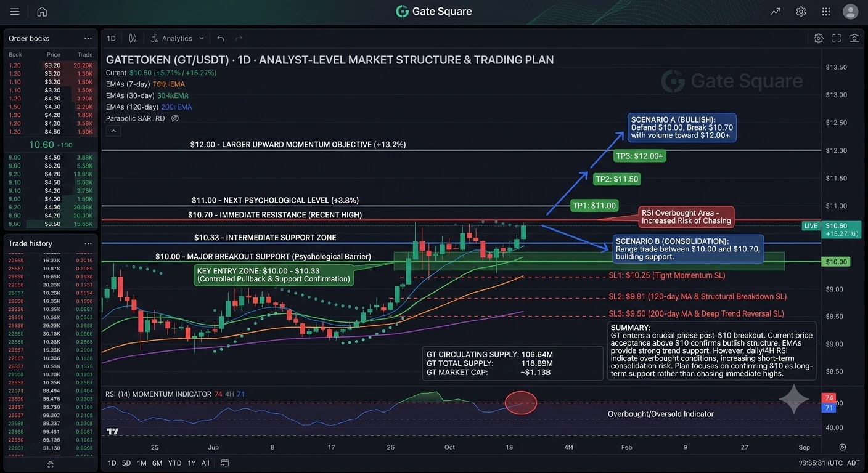Toggle the ADT scale option
This screenshot has height=473, width=868.
tap(853, 463)
